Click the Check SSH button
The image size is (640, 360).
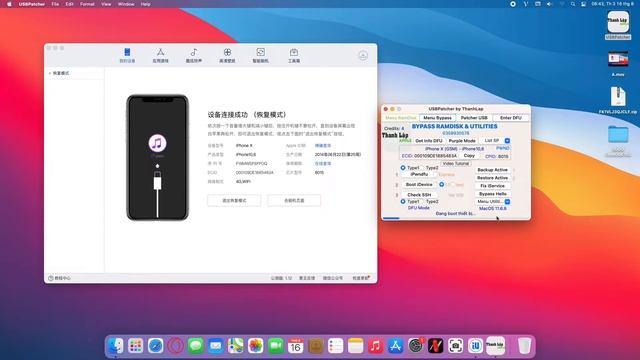(419, 195)
